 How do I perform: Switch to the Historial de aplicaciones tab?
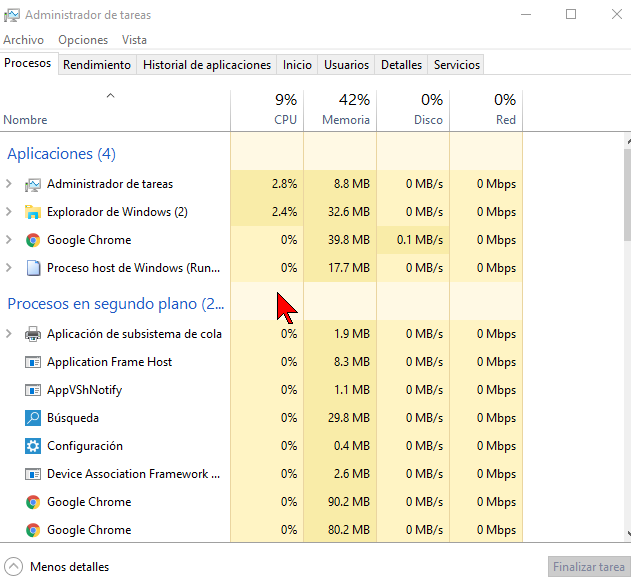point(207,65)
